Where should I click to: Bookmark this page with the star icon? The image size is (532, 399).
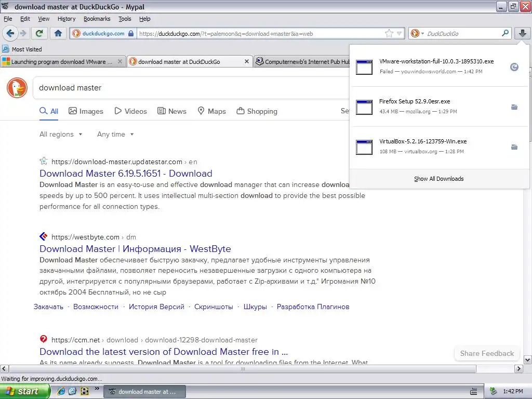pos(389,33)
